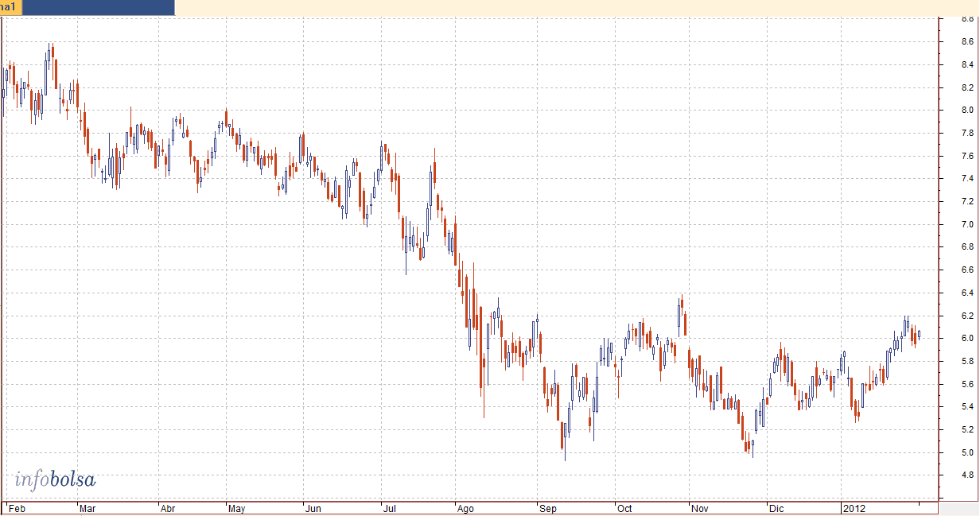Click the 6.6 price level label
Screen dimensions: 980x516
point(968,270)
